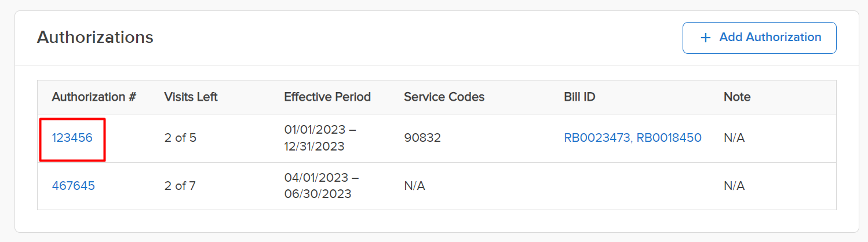
Task: Open authorization number 467645
Action: point(73,186)
